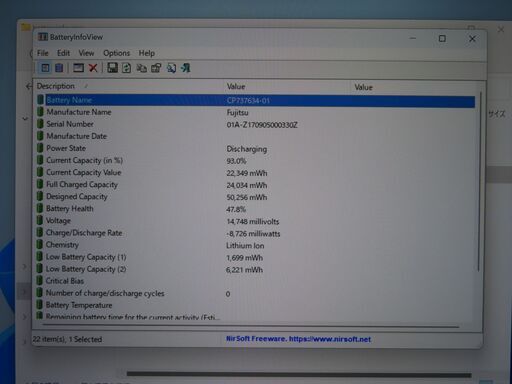Click the battery icon beside Battery Health
The width and height of the screenshot is (512, 384).
(40, 208)
